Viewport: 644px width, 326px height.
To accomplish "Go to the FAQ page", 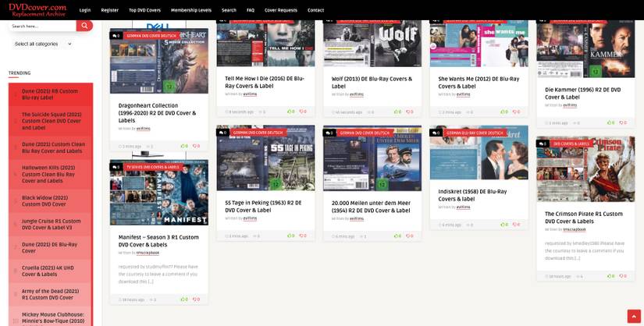I will point(251,10).
